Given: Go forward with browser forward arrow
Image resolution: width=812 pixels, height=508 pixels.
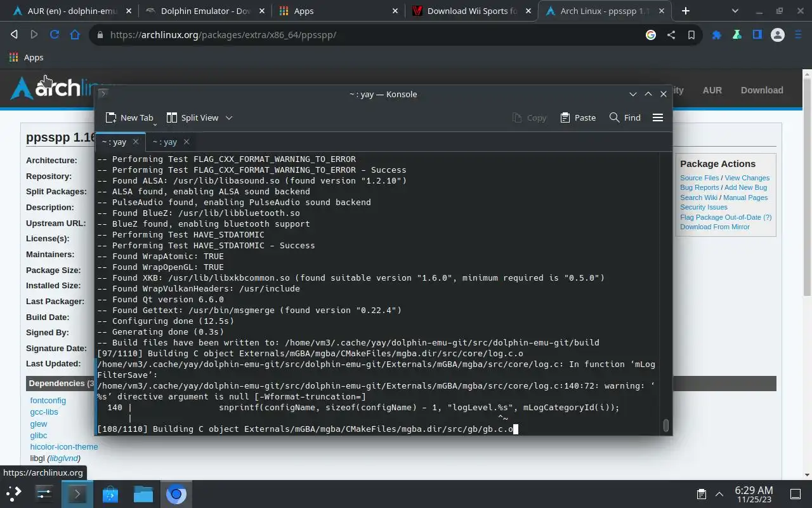Looking at the screenshot, I should 34,35.
